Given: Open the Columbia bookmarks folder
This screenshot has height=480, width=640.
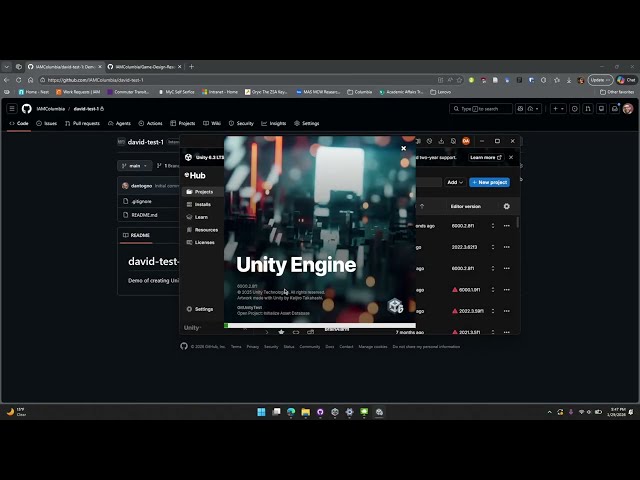Looking at the screenshot, I should pos(359,92).
